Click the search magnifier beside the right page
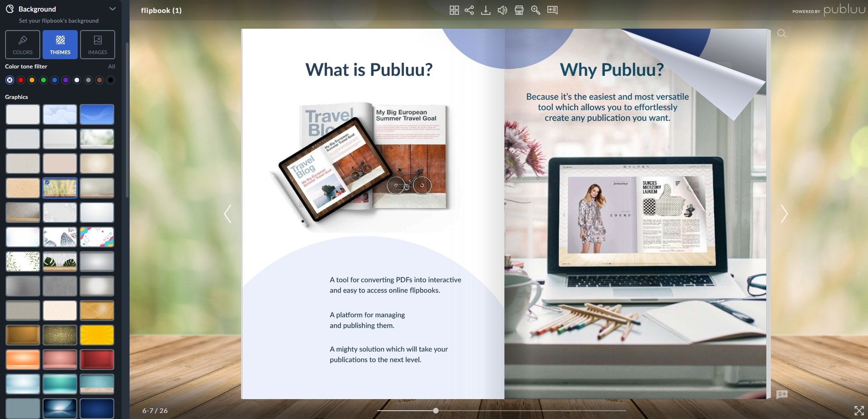The height and width of the screenshot is (419, 868). point(782,33)
